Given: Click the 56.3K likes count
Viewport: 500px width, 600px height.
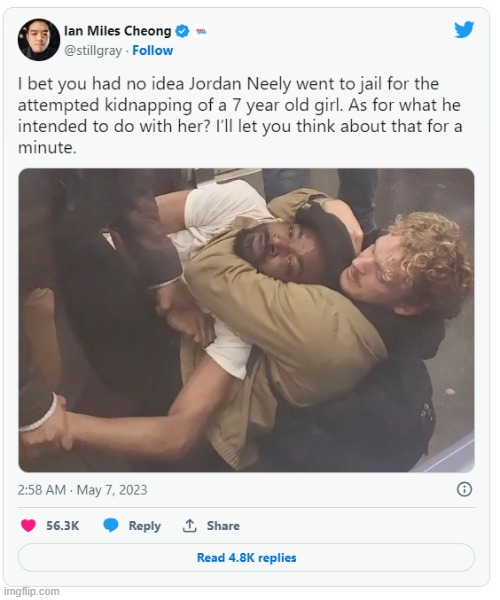Looking at the screenshot, I should 63,526.
